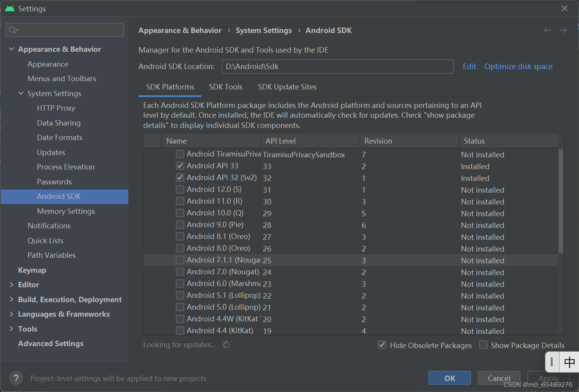The height and width of the screenshot is (392, 579).
Task: Open Notifications settings page
Action: pyautogui.click(x=49, y=226)
